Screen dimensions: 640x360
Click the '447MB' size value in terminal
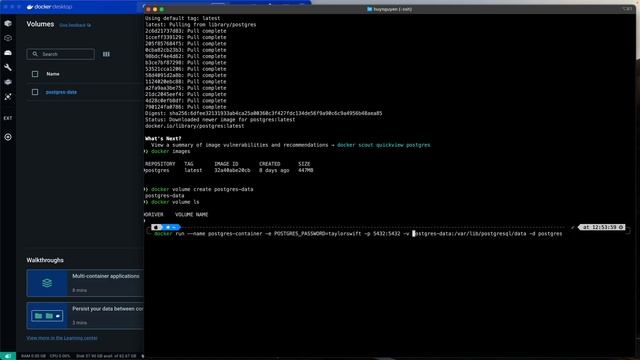[x=305, y=170]
